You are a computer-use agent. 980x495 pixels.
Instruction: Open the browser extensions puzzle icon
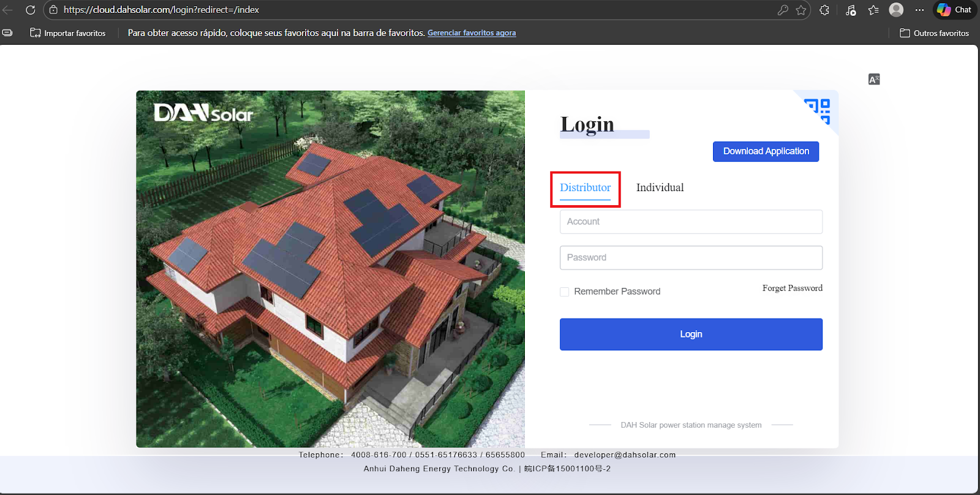[x=824, y=10]
